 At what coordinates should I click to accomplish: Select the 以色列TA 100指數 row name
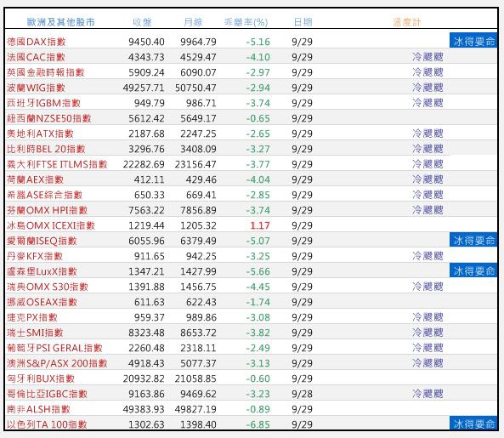(x=47, y=424)
